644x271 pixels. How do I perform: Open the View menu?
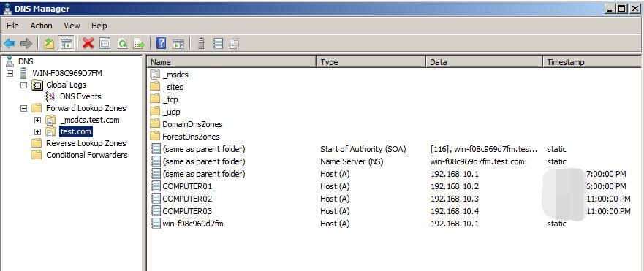pos(72,26)
